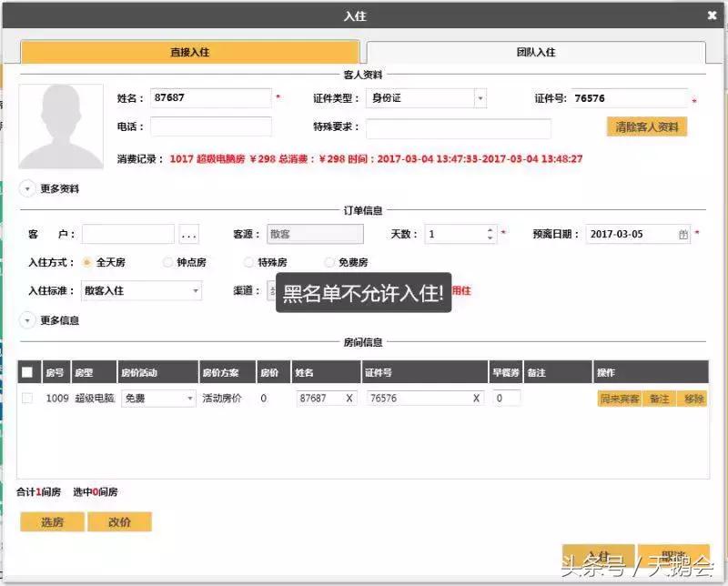Click the 清除客人资料 button
Viewport: 728px width, 586px height.
pyautogui.click(x=646, y=126)
